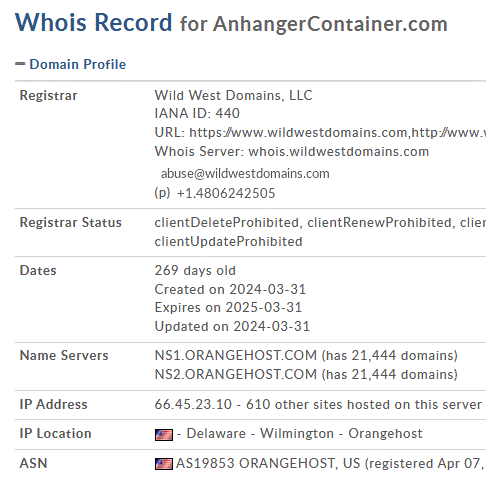This screenshot has width=487, height=478.
Task: Click the minus icon beside Domain Profile
Action: pos(20,64)
